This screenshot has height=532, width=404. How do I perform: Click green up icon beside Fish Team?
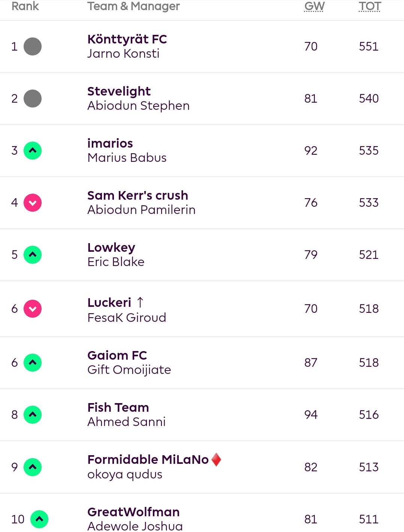tap(33, 415)
